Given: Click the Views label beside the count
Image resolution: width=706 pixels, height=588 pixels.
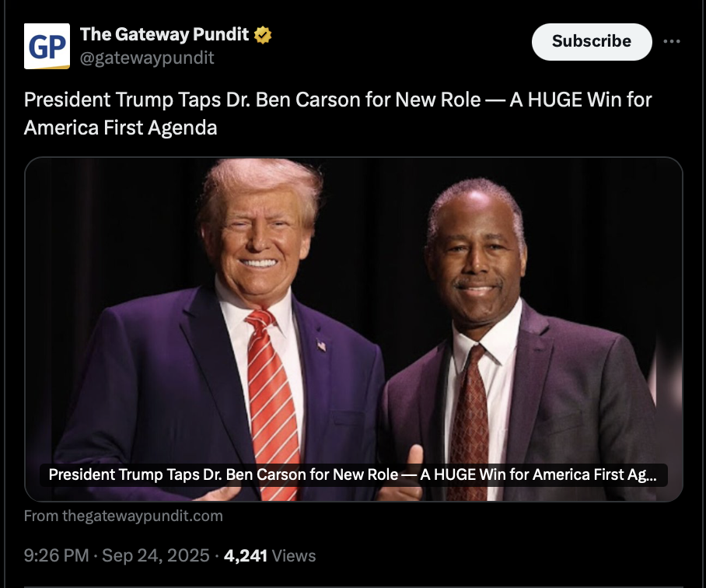Looking at the screenshot, I should pyautogui.click(x=294, y=555).
